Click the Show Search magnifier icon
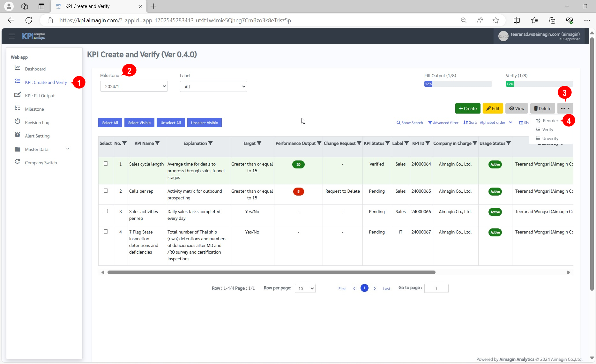This screenshot has height=364, width=596. 399,123
